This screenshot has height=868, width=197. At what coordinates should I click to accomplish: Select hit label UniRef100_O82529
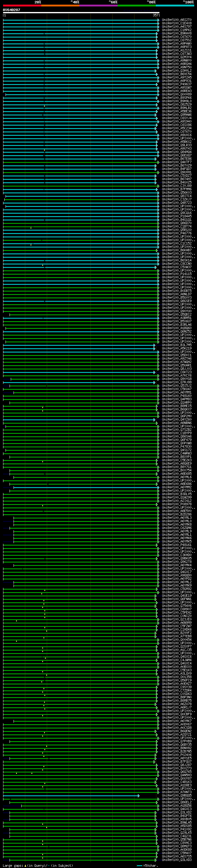[177, 104]
